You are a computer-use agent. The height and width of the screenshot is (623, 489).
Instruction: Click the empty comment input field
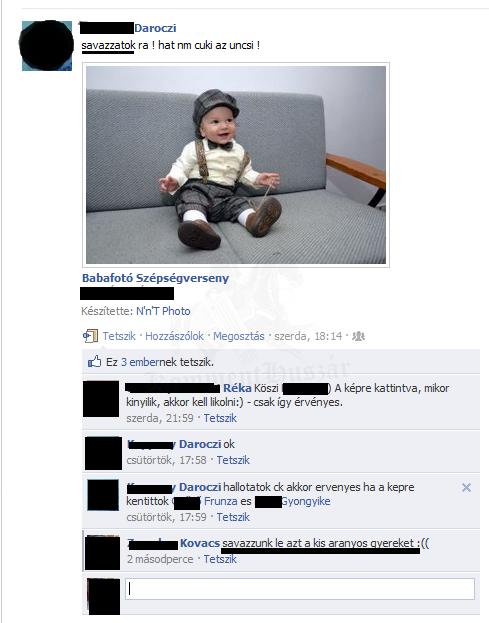click(300, 589)
